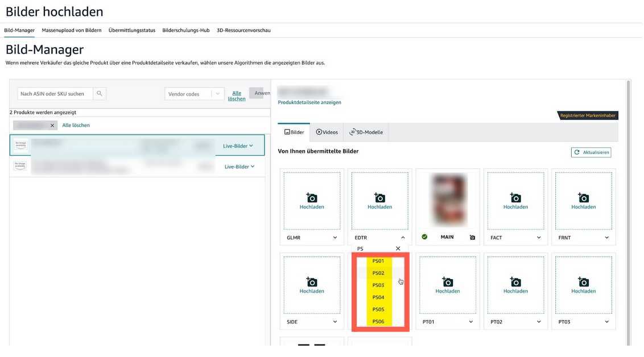Viewport: 644px width, 357px height.
Task: Click small camera icon next to MAIN
Action: coord(472,238)
